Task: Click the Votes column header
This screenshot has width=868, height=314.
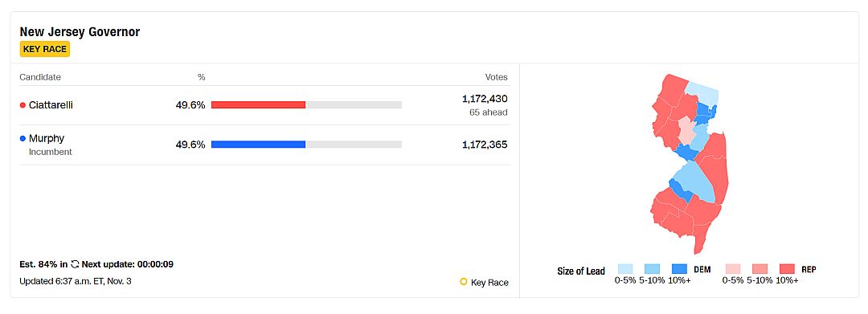Action: tap(496, 77)
